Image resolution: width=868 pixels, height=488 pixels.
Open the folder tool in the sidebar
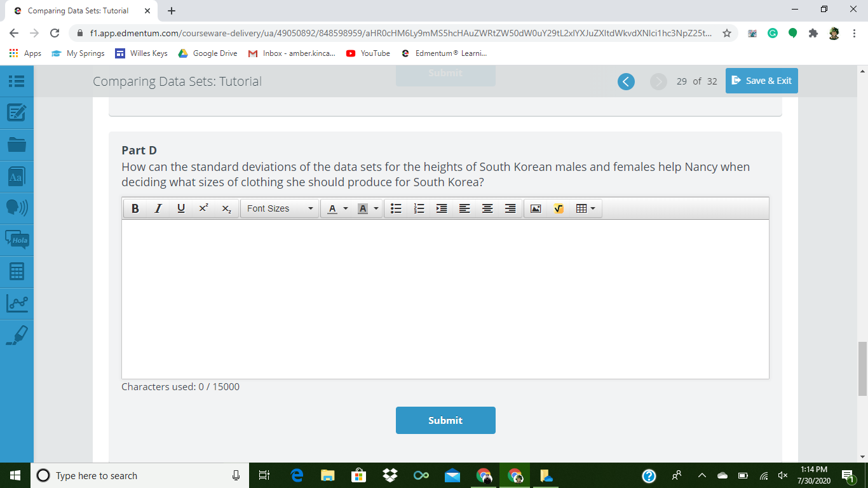coord(17,145)
